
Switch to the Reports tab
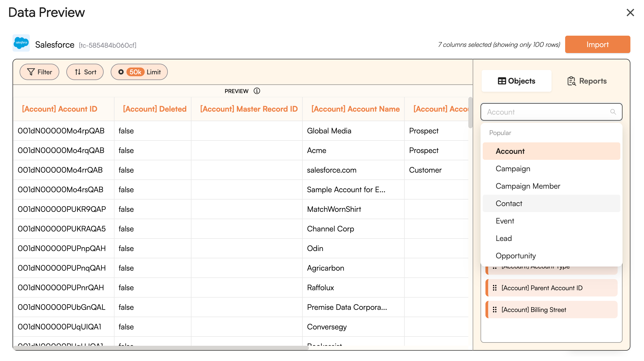pos(587,81)
